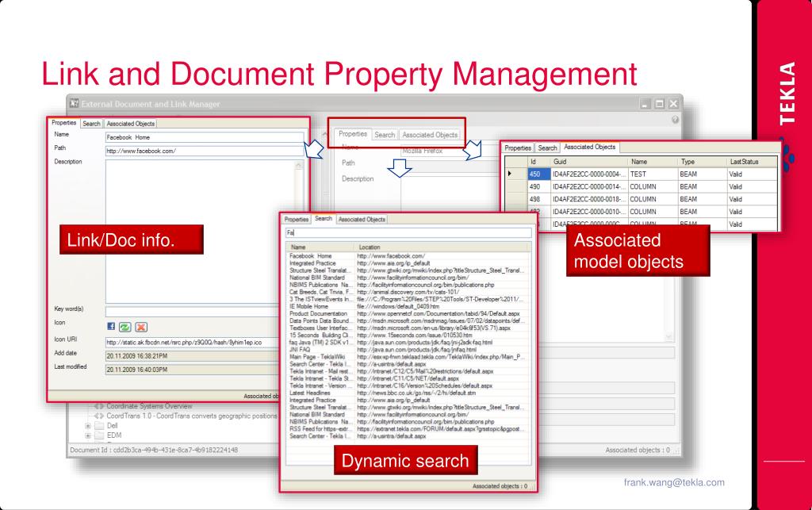Sort by the Location column header

pos(442,247)
